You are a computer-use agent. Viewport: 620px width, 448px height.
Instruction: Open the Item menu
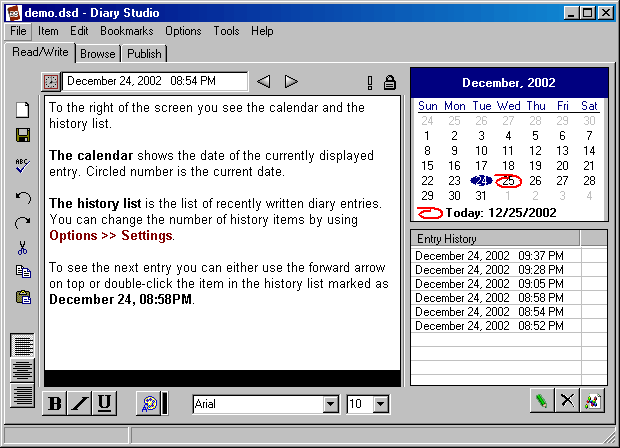48,31
